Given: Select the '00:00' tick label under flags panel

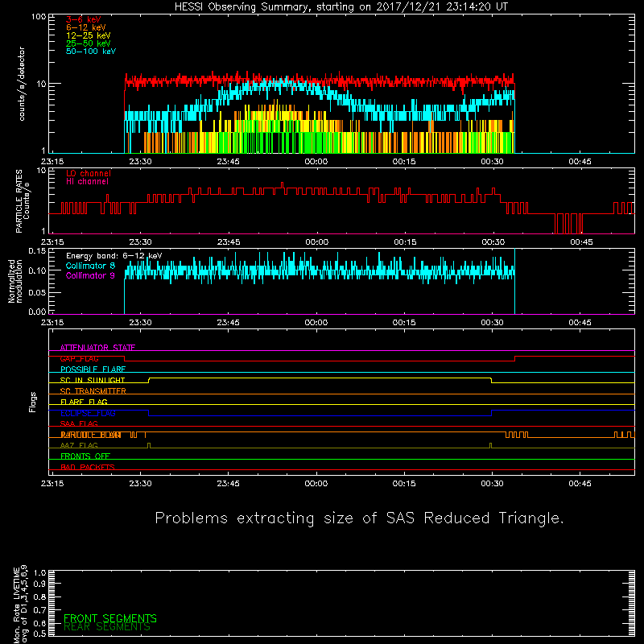Looking at the screenshot, I should coord(316,484).
